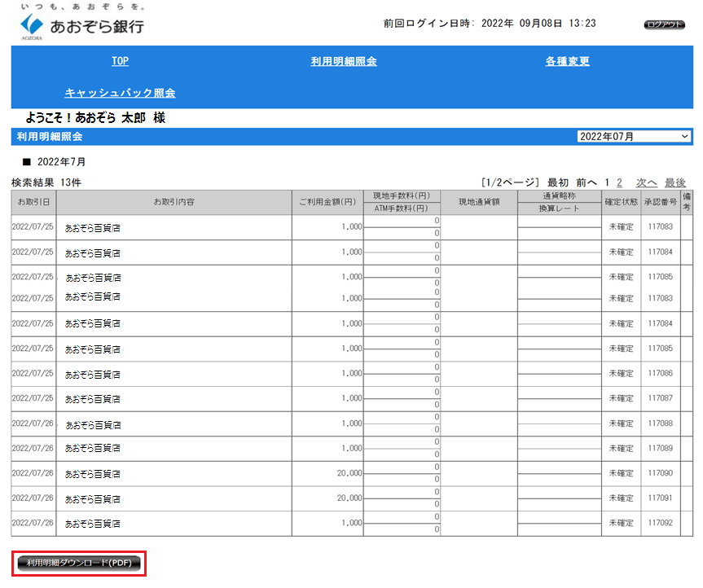
Task: Click the 前へ pagination text
Action: [x=587, y=183]
